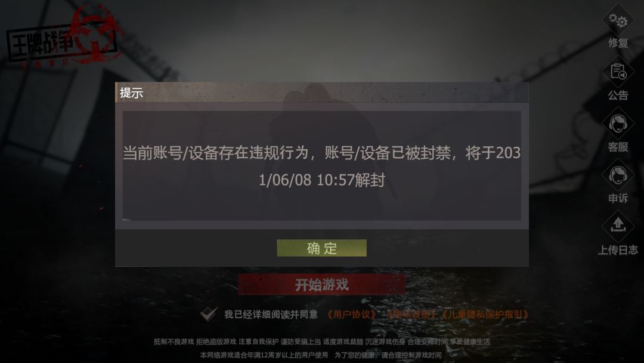Click the 我已经详细阅读并同意 label
The width and height of the screenshot is (644, 363).
[x=271, y=315]
